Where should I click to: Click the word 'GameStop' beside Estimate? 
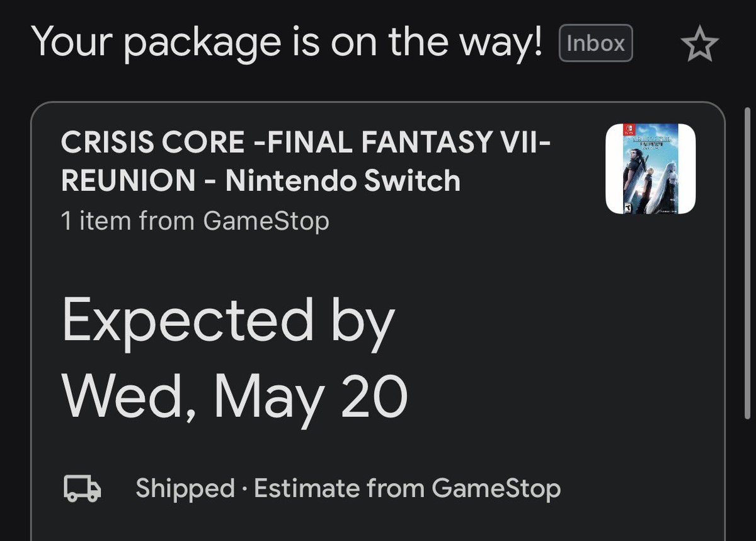(496, 489)
